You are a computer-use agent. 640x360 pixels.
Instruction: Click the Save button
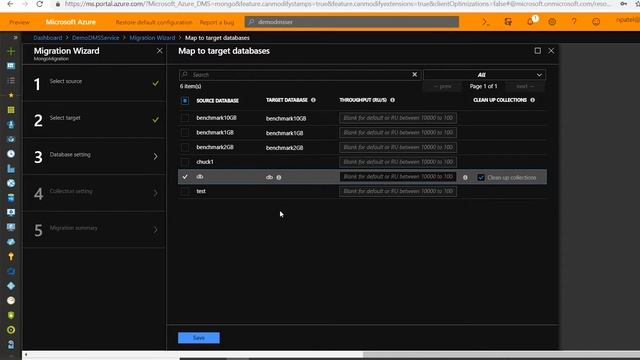pyautogui.click(x=199, y=338)
